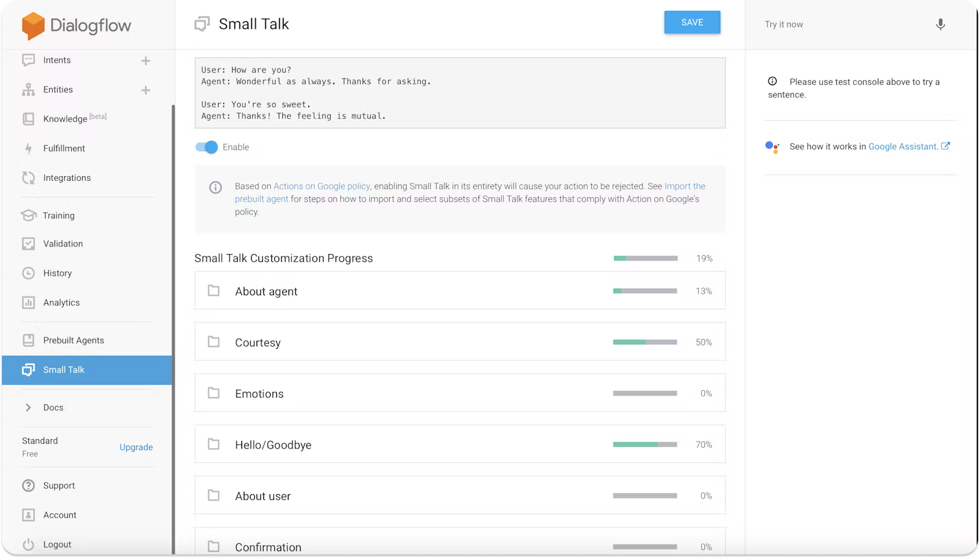This screenshot has height=558, width=980.
Task: Open the Training section
Action: 59,215
